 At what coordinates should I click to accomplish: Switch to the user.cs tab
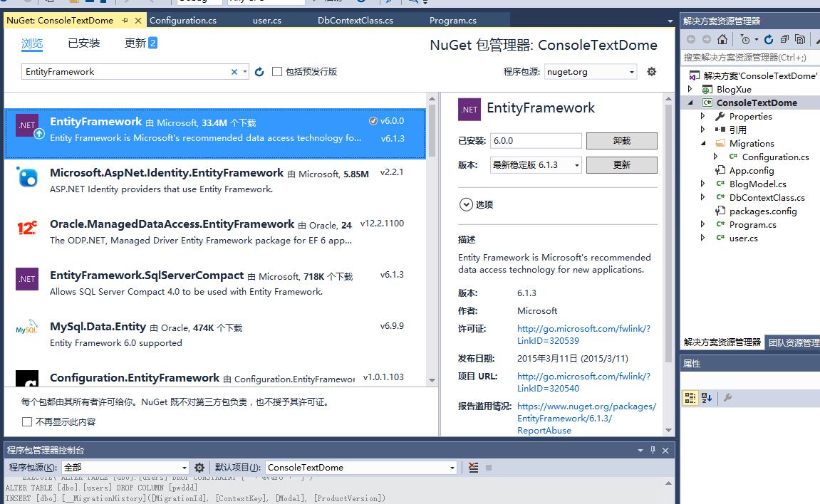tap(266, 21)
